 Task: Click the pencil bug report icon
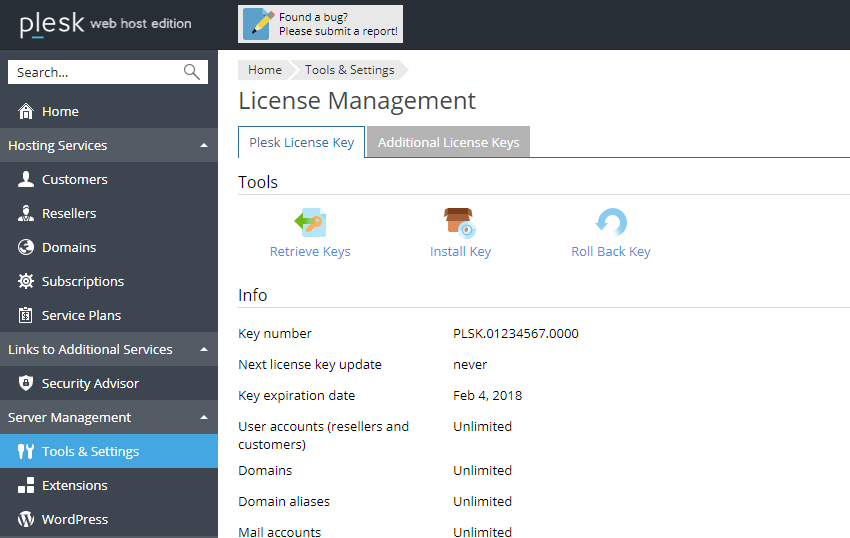257,24
